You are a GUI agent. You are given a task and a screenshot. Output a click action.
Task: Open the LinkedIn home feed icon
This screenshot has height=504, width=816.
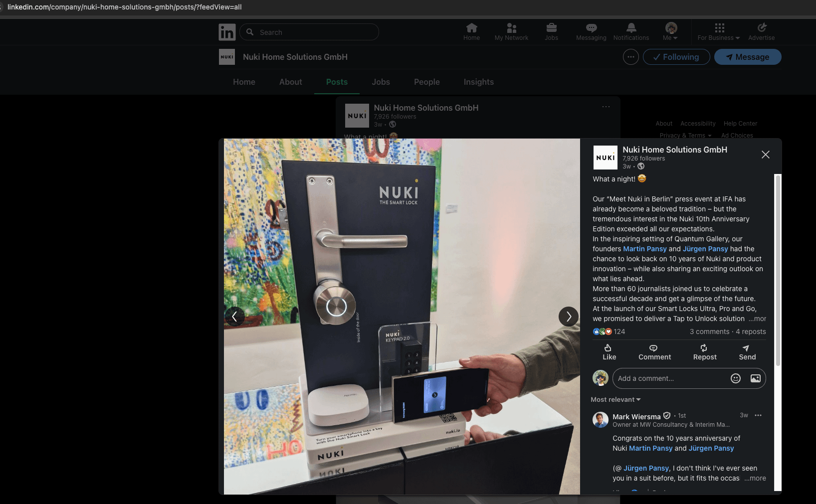471,31
